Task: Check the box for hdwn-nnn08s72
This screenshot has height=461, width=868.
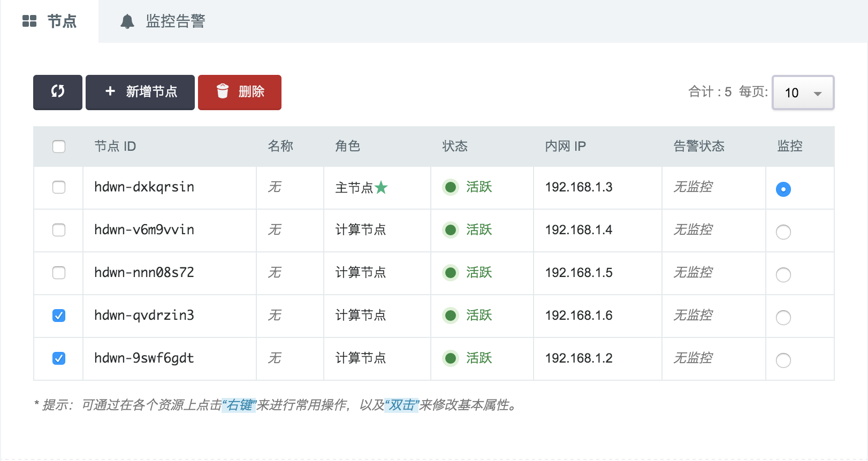Action: pos(59,273)
